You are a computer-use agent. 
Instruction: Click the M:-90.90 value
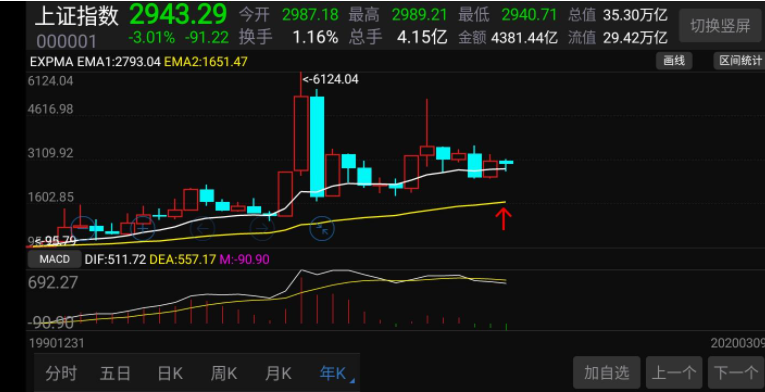pyautogui.click(x=244, y=260)
